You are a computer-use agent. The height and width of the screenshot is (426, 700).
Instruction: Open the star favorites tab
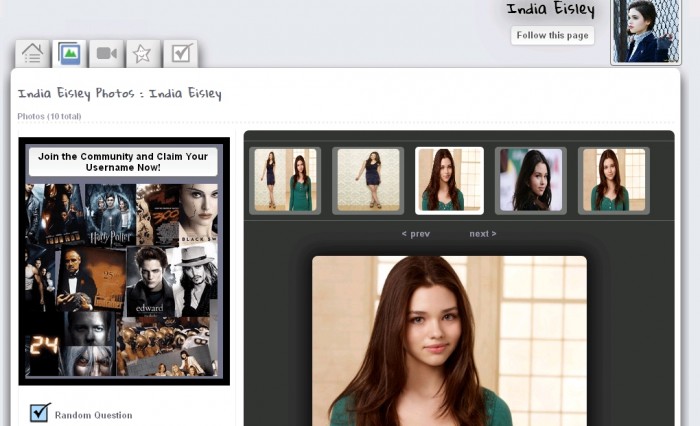142,54
